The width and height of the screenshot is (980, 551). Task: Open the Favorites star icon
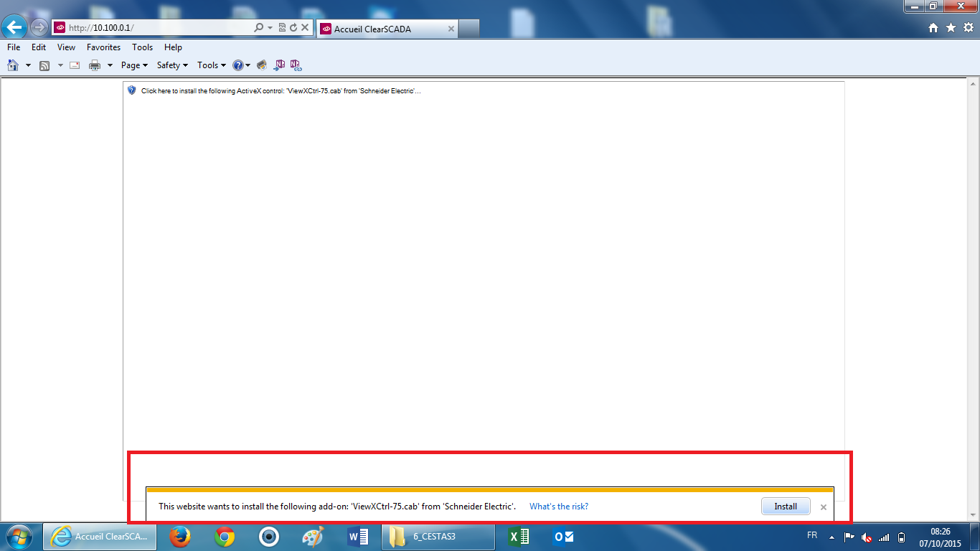(951, 28)
